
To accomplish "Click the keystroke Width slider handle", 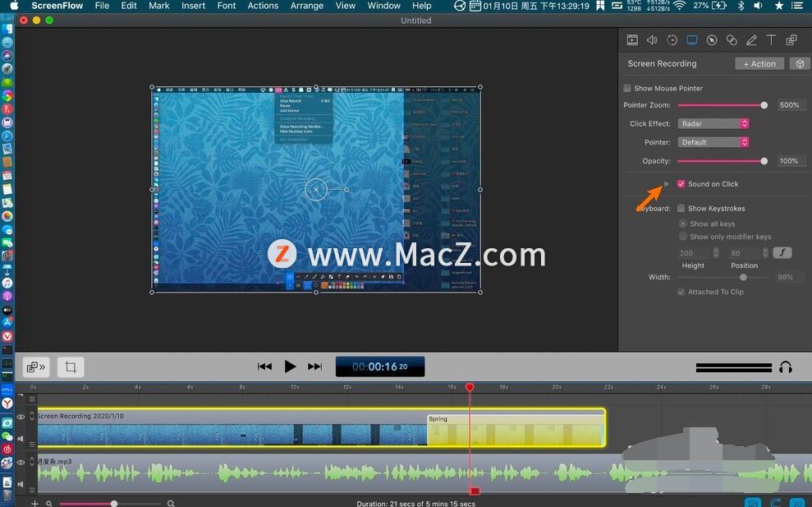I will tap(743, 278).
